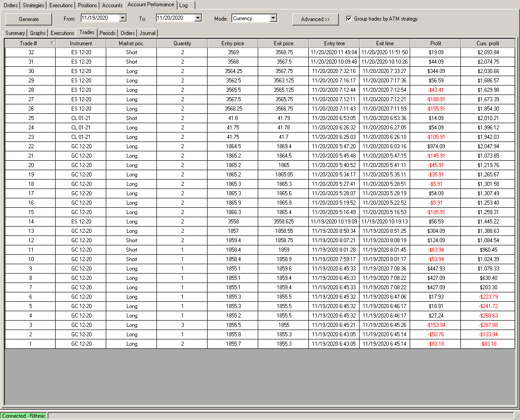Image resolution: width=520 pixels, height=420 pixels.
Task: Open the Journal sub-tab
Action: pos(147,33)
